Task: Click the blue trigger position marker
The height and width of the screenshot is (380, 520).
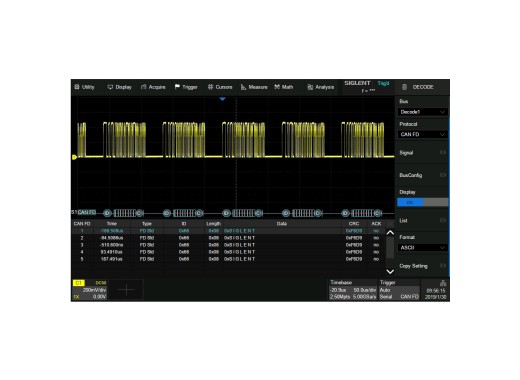Action: pos(223,99)
